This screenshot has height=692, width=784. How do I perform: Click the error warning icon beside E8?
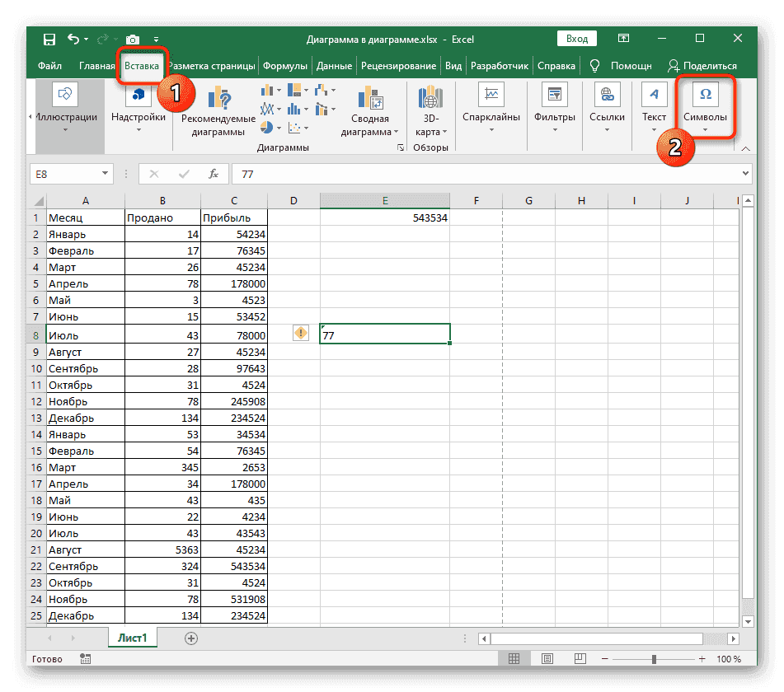point(301,333)
